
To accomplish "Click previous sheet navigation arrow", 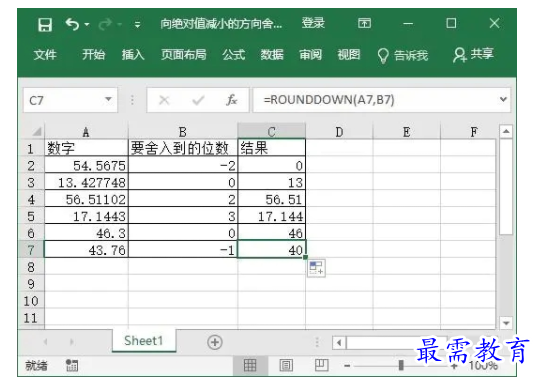I will [45, 342].
